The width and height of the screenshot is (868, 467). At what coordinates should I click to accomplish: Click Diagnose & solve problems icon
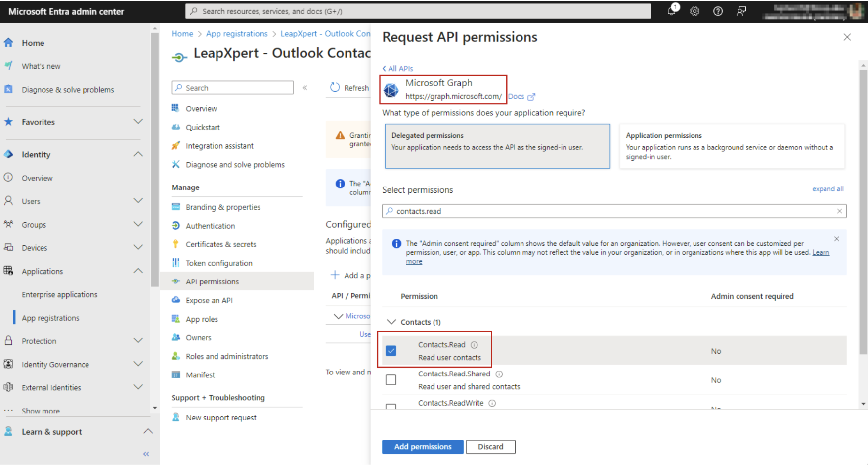[8, 89]
